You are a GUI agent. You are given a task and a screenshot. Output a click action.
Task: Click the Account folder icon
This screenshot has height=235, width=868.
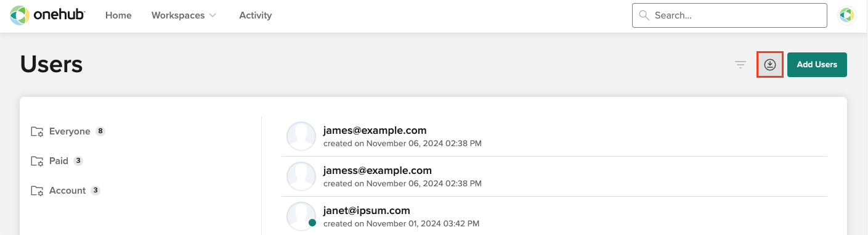click(37, 191)
